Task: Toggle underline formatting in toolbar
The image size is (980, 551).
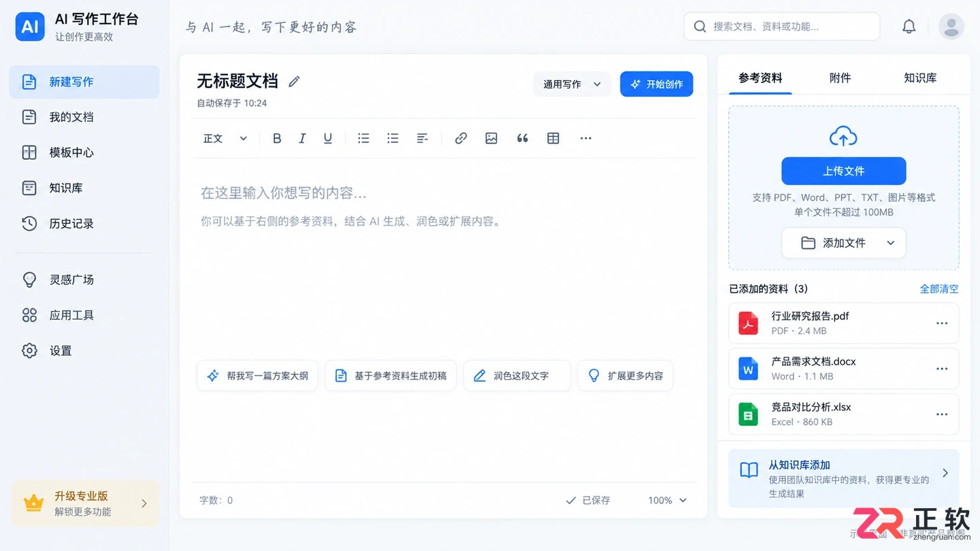Action: 327,138
